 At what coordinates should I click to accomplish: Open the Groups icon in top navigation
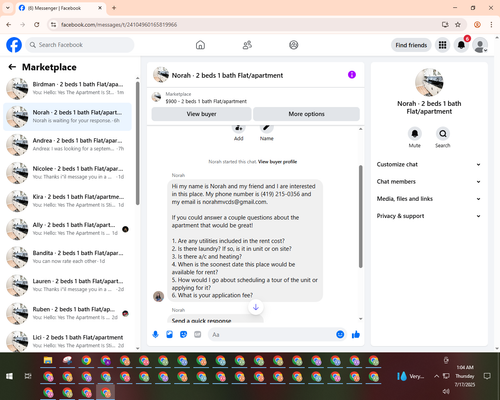tap(294, 45)
